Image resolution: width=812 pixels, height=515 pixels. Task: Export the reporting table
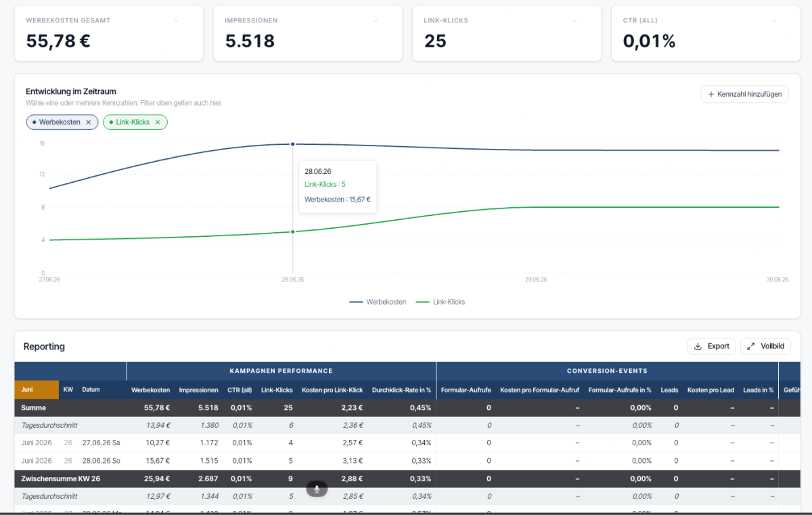(711, 346)
